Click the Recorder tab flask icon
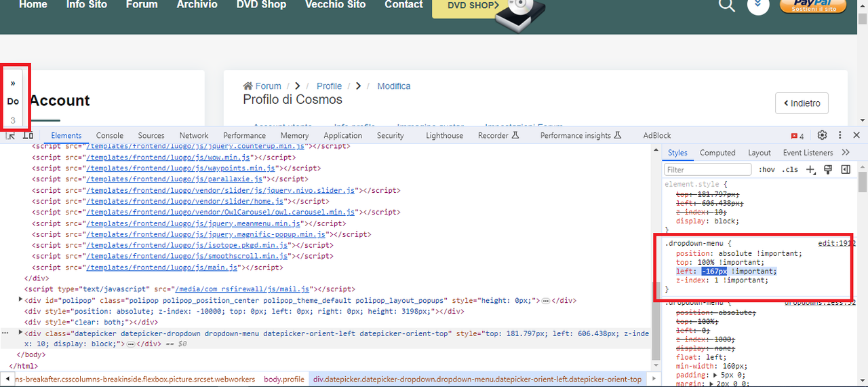 tap(515, 135)
